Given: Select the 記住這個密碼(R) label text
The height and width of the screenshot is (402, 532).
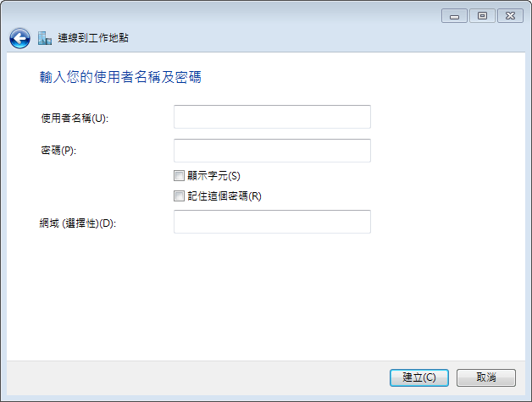Looking at the screenshot, I should (224, 195).
